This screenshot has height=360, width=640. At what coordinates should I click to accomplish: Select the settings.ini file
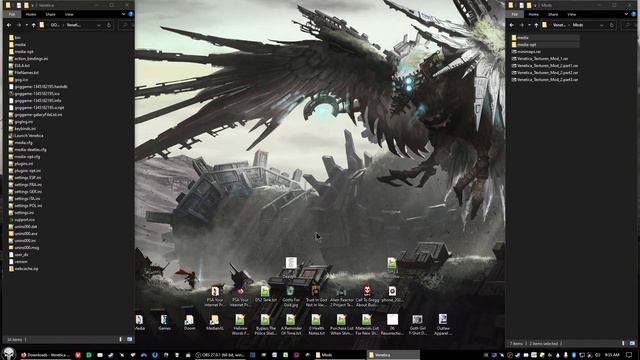tap(21, 213)
